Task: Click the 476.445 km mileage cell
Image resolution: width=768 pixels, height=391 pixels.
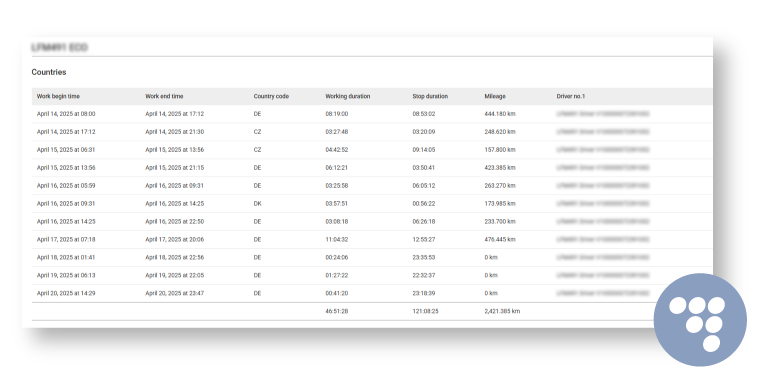Action: (500, 240)
